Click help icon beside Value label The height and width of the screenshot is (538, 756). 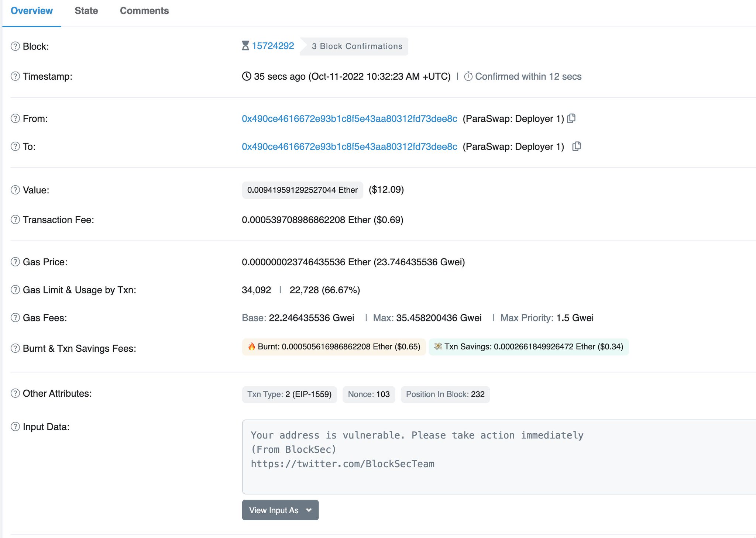(15, 190)
